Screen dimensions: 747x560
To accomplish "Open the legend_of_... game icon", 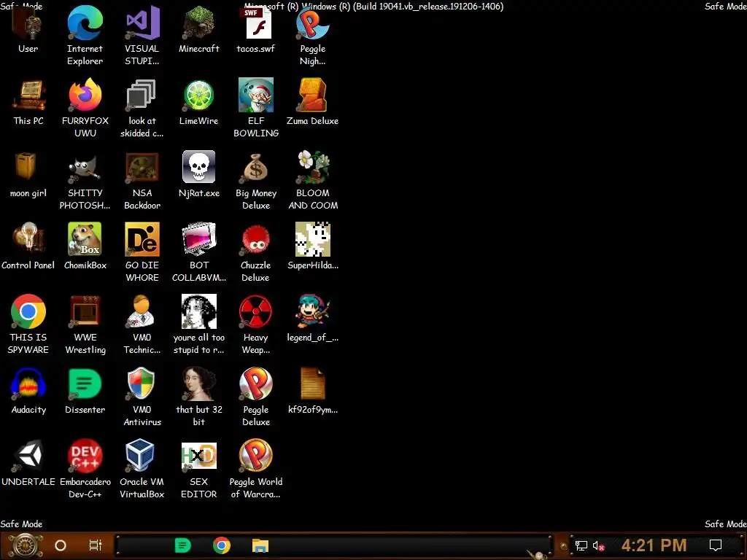I will point(312,312).
